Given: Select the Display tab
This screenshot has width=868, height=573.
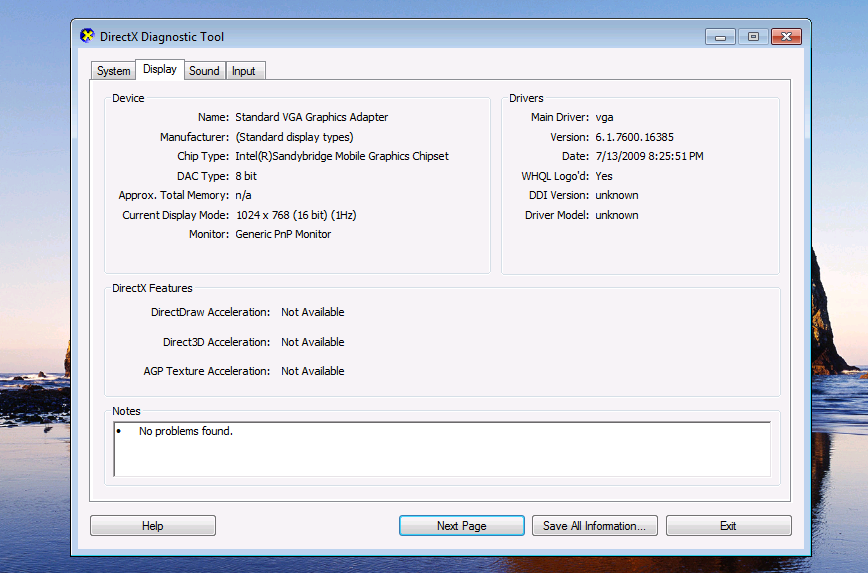Looking at the screenshot, I should tap(159, 69).
